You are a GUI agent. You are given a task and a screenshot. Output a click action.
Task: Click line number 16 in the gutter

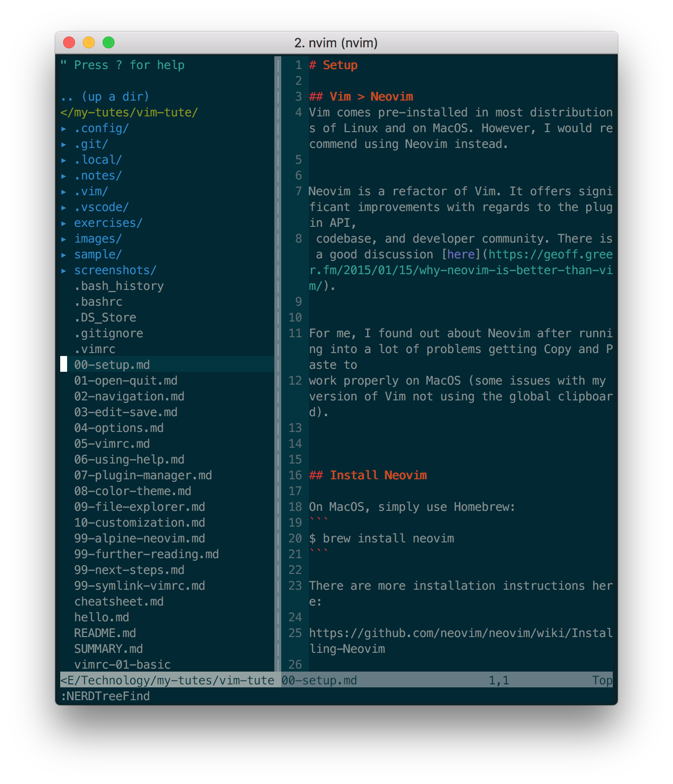coord(295,475)
